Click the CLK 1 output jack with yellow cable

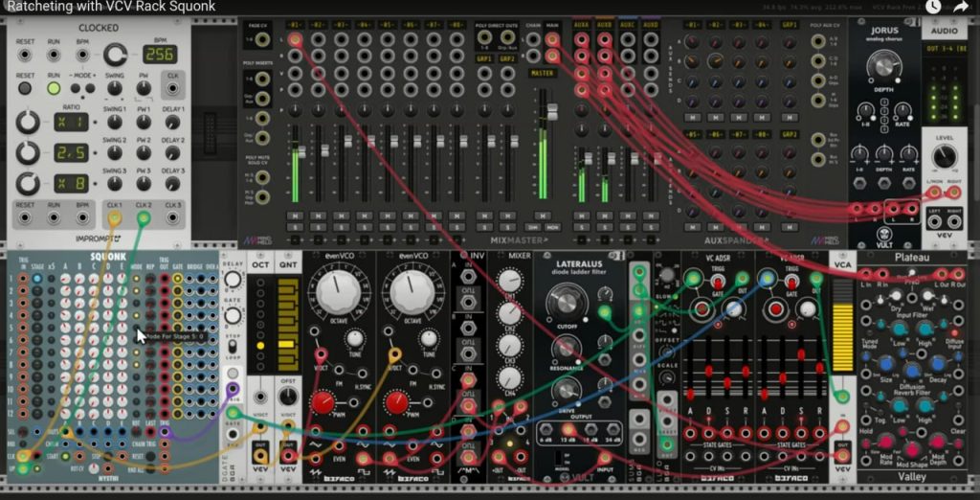pos(115,217)
